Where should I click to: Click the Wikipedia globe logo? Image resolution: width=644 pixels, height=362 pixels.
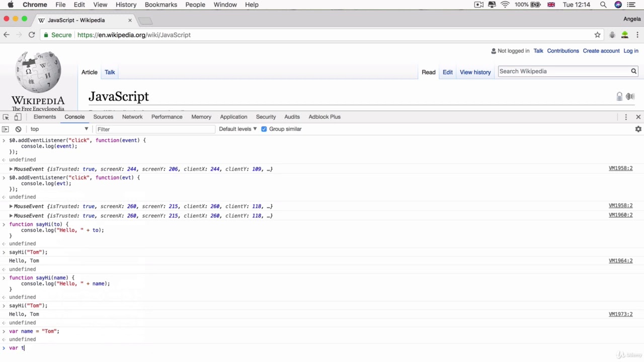click(x=38, y=71)
